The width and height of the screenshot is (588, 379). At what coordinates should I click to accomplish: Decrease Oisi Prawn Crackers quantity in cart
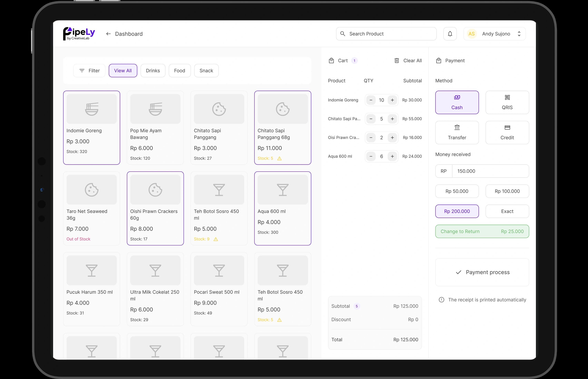coord(371,137)
